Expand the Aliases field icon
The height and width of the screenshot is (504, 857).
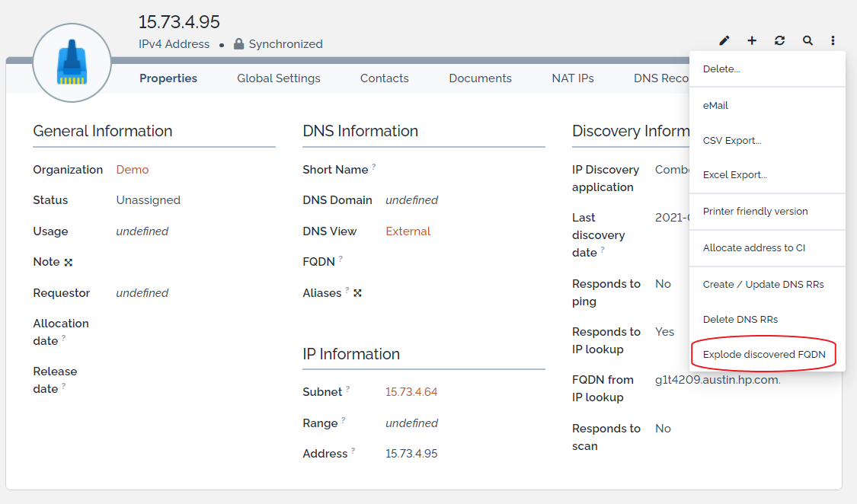[357, 293]
